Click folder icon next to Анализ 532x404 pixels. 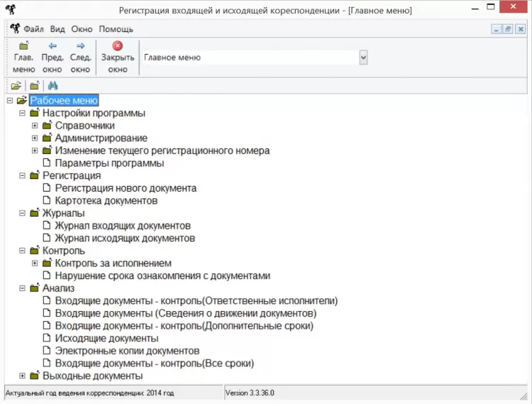35,288
